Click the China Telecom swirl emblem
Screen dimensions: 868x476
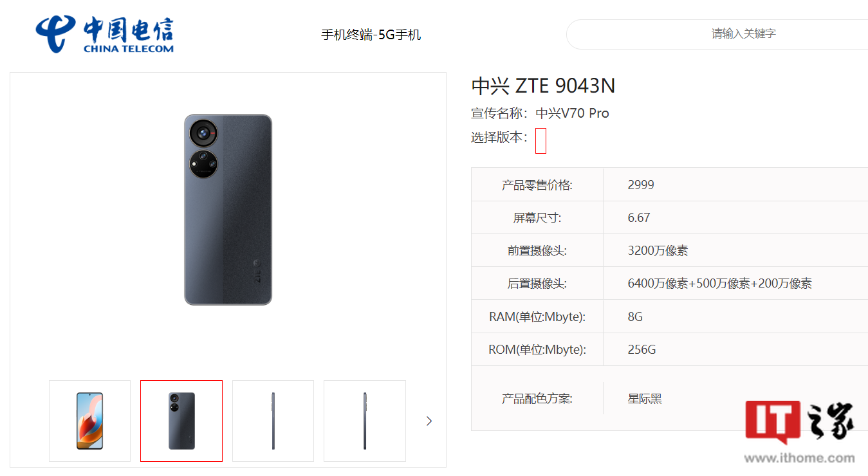click(x=56, y=35)
